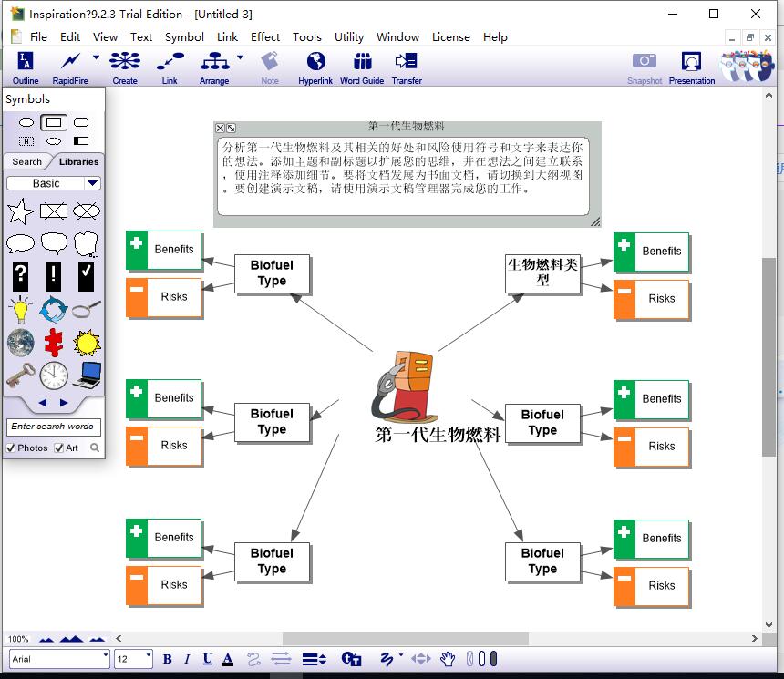Click the Create button in toolbar
Viewport: 784px width, 679px height.
click(x=125, y=67)
